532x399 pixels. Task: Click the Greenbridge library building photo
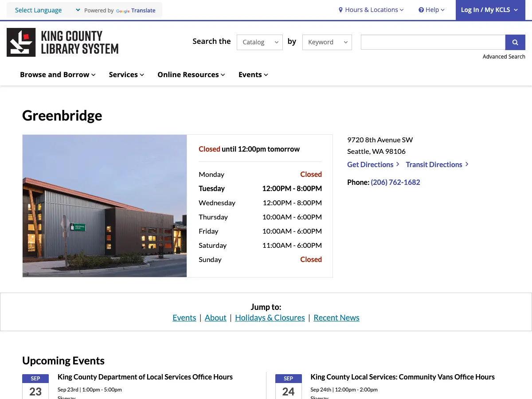click(105, 206)
